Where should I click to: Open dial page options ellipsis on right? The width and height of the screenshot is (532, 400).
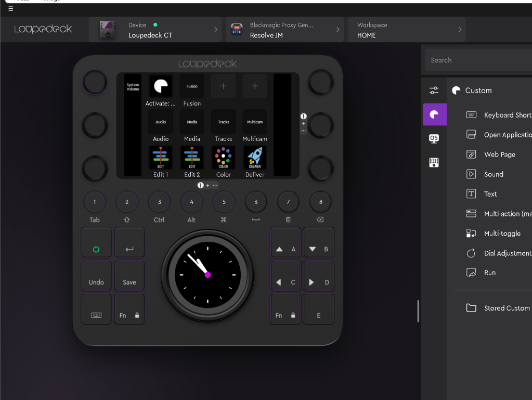pyautogui.click(x=303, y=131)
